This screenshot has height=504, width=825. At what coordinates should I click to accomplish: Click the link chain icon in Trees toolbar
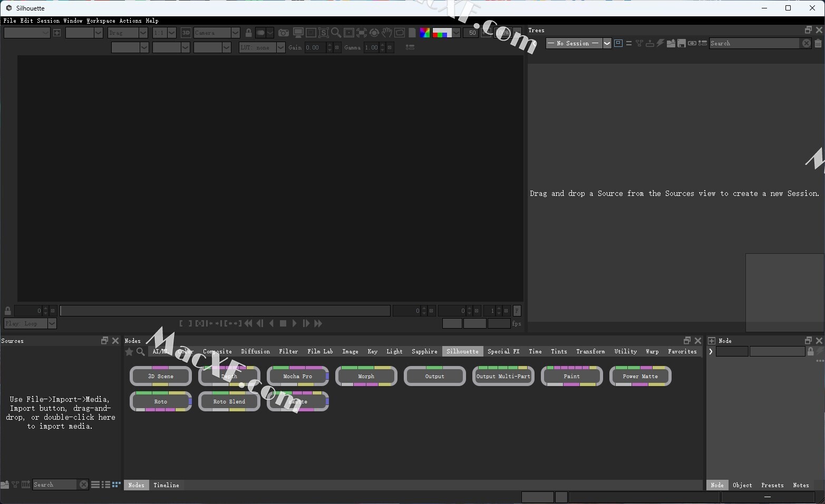(x=692, y=43)
